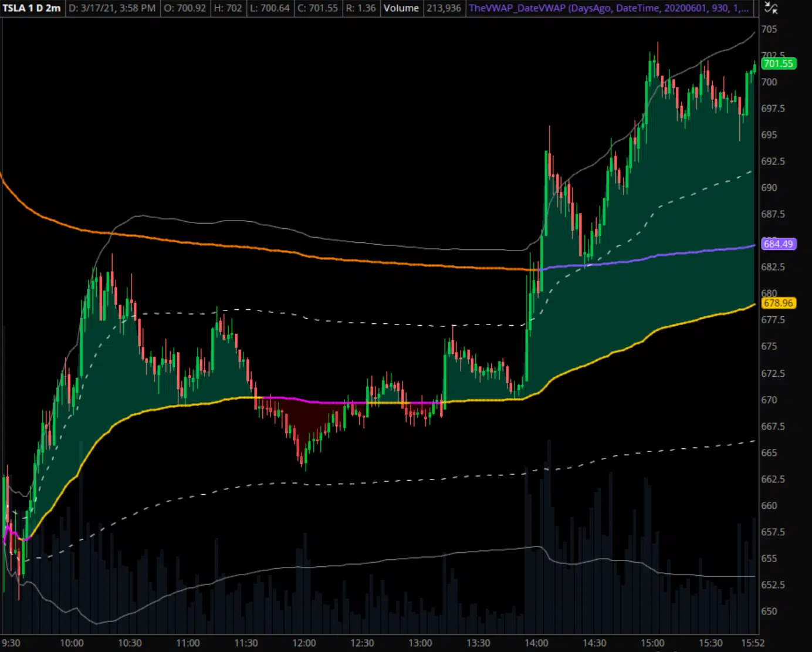This screenshot has height=652, width=812.
Task: Select the green 701.55 last price bubble
Action: (x=779, y=63)
